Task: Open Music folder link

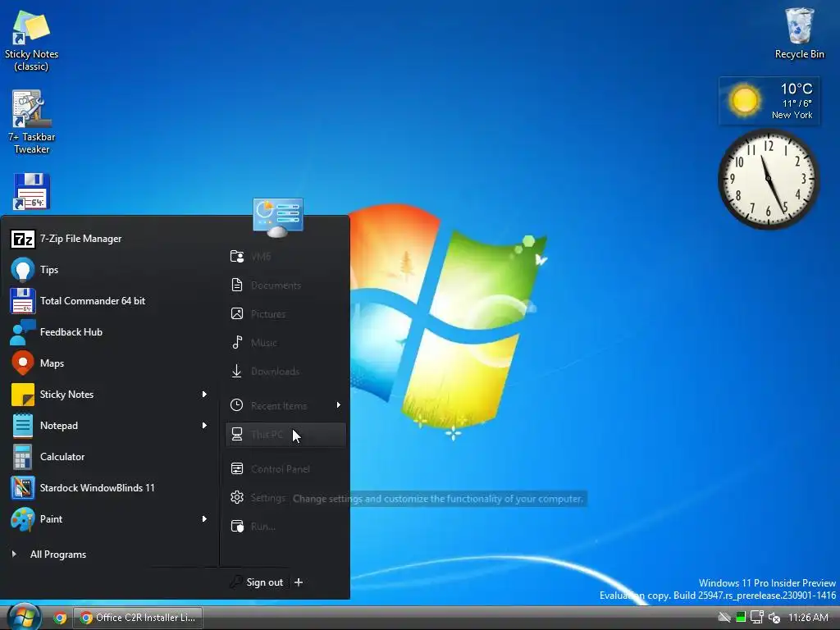Action: pos(285,342)
